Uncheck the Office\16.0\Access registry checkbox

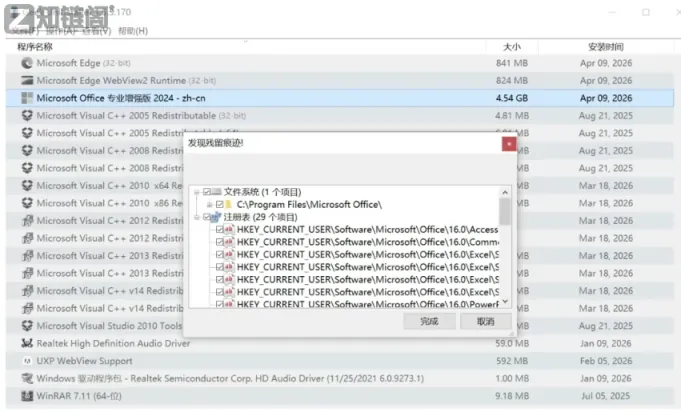click(220, 230)
